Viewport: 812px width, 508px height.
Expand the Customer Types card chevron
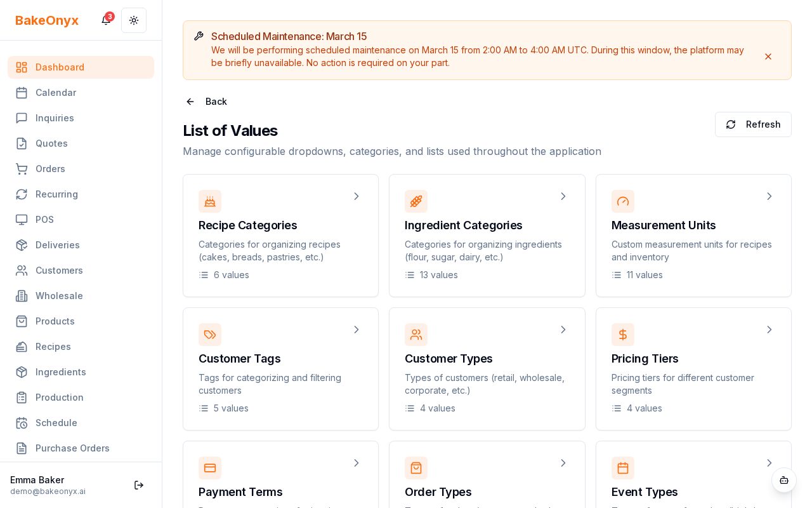coord(563,330)
